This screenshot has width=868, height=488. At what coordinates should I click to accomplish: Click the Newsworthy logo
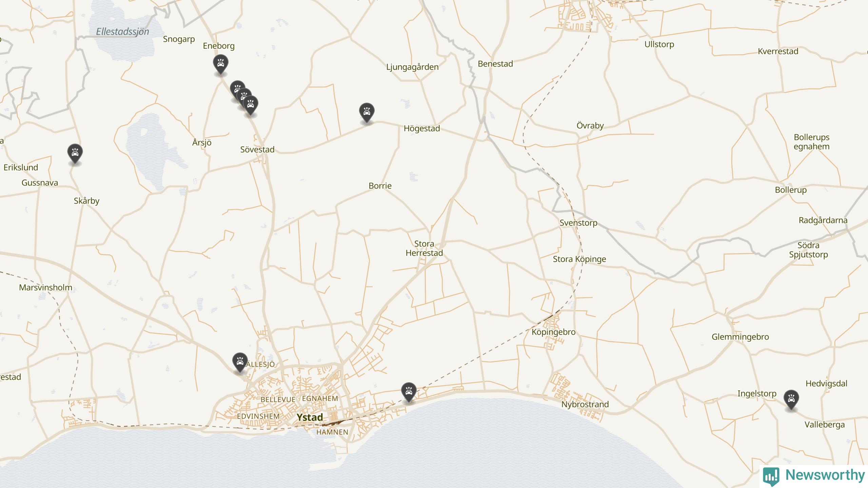814,475
